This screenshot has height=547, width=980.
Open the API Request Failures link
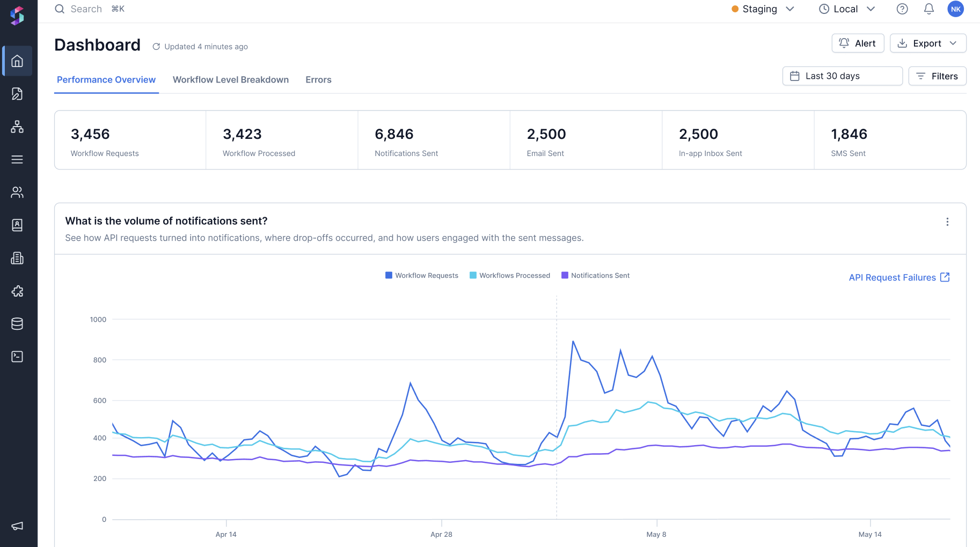pos(899,278)
